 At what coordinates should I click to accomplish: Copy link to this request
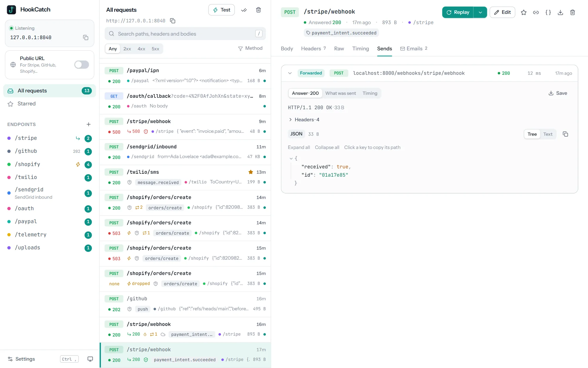[x=536, y=12]
